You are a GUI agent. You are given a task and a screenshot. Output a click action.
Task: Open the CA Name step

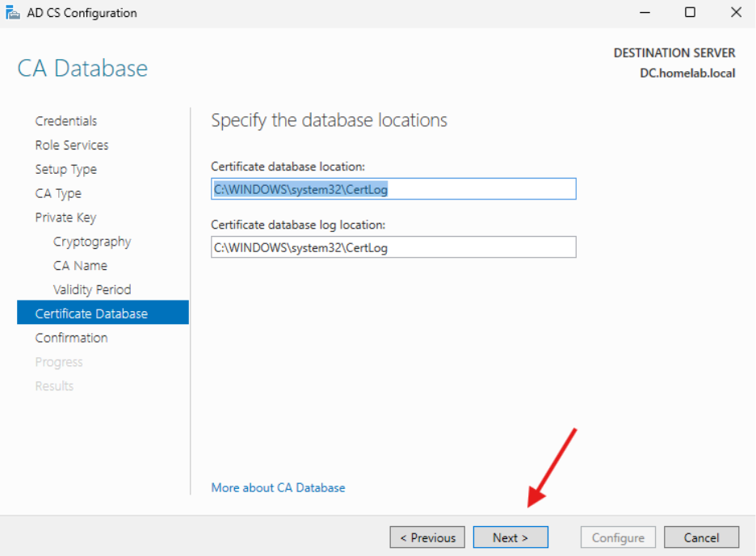pyautogui.click(x=80, y=265)
